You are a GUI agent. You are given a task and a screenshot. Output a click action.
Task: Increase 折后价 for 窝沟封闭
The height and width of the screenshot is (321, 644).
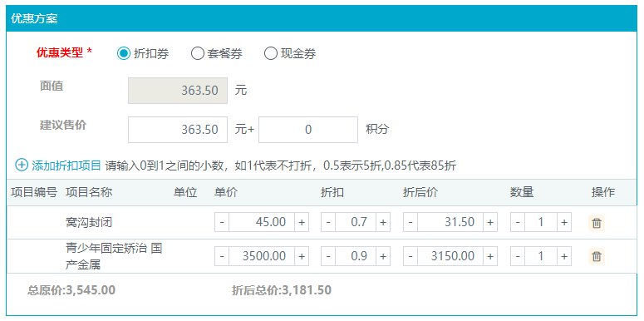click(490, 222)
